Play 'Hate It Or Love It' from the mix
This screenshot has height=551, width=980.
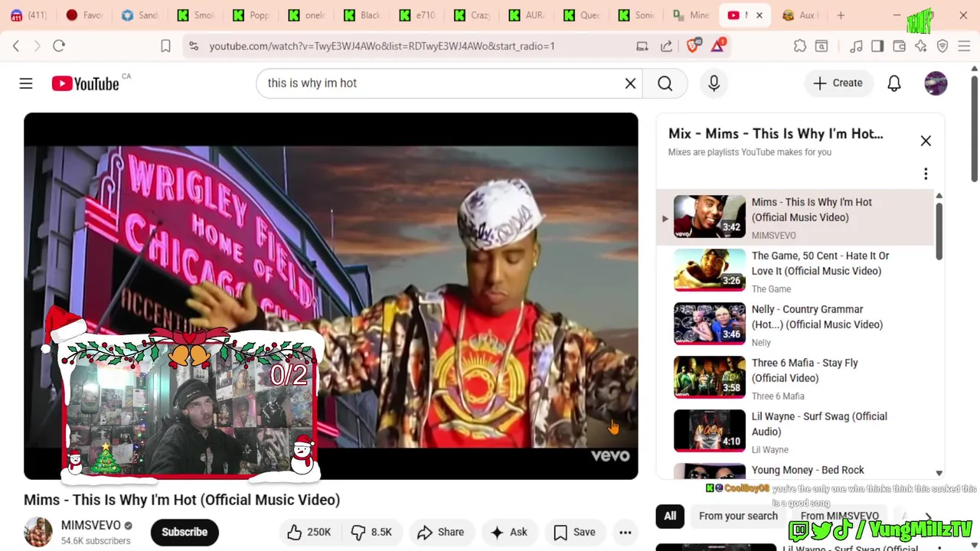click(x=796, y=271)
